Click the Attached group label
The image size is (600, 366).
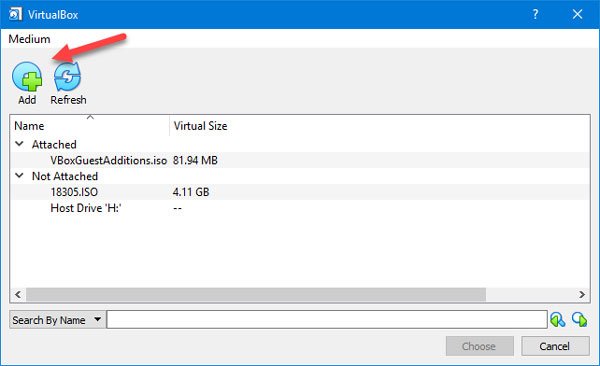pos(54,144)
